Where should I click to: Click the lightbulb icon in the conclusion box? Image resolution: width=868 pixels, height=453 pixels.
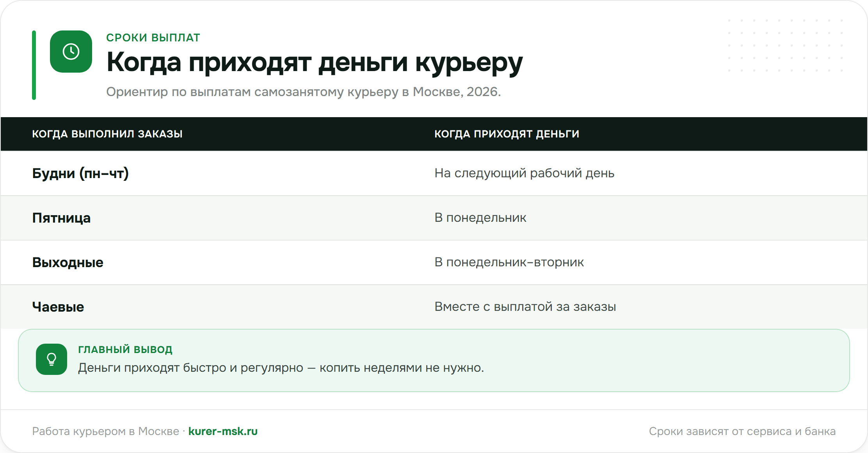pyautogui.click(x=52, y=359)
